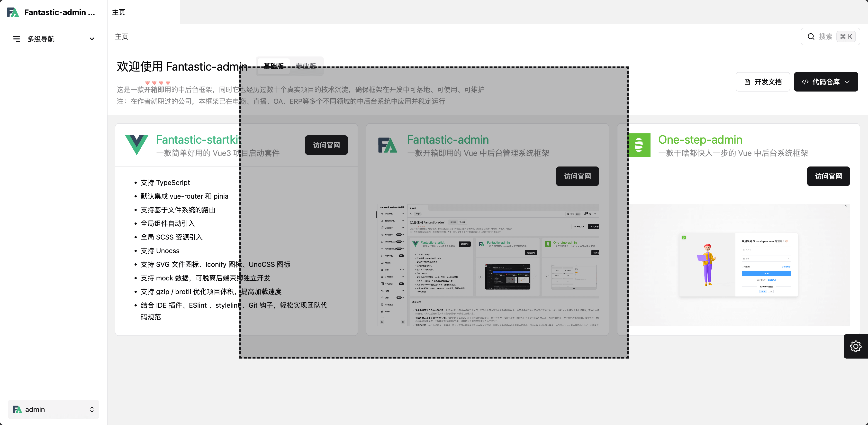Open the 开发文档 button
Screen dimensions: 868x425
pos(762,82)
